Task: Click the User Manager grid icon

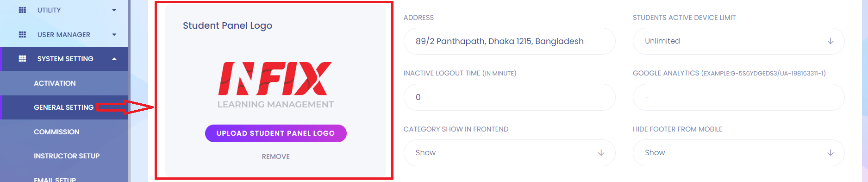Action: pyautogui.click(x=22, y=34)
